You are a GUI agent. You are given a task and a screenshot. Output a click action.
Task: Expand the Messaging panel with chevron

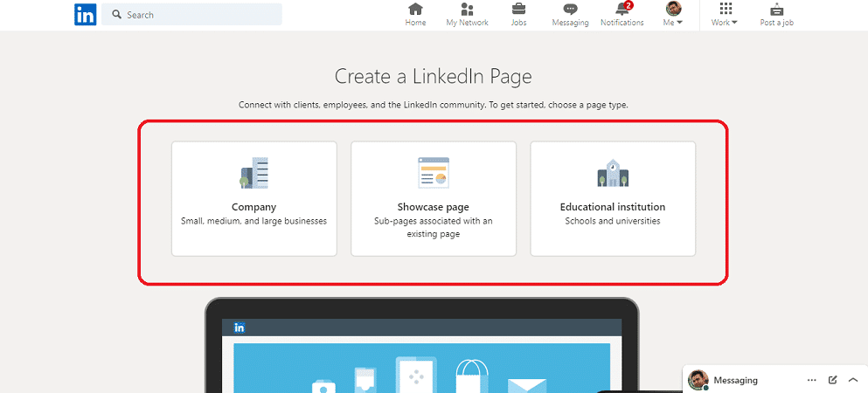coord(853,380)
